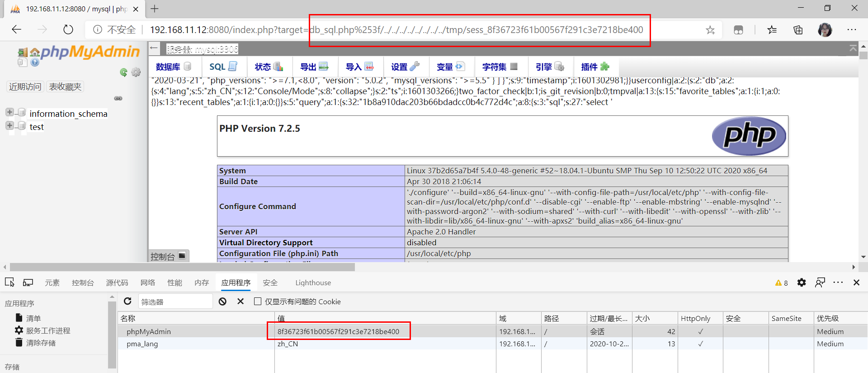Click the phpMyAdmin logout door icon
Image resolution: width=868 pixels, height=373 pixels.
click(23, 53)
